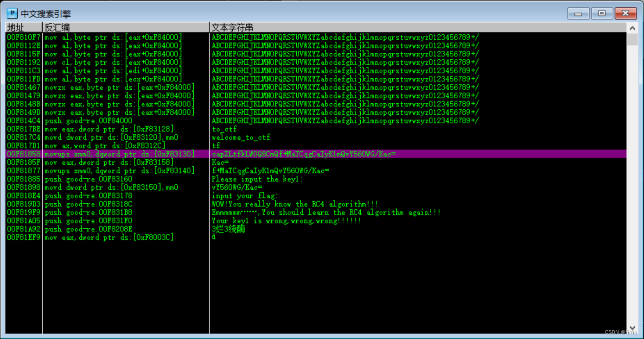Select the 'push good-re.00F84000' instruction
This screenshot has width=644, height=339.
89,120
